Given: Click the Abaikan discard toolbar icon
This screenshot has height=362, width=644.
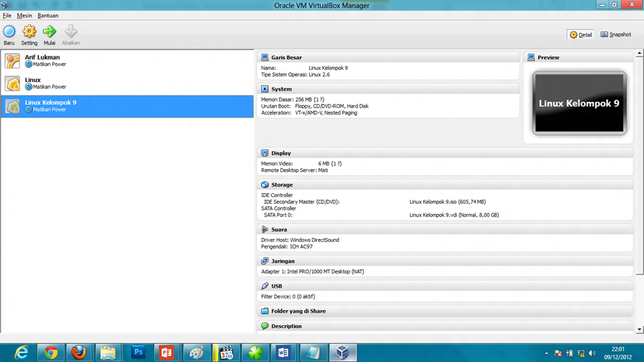Looking at the screenshot, I should coord(71,32).
